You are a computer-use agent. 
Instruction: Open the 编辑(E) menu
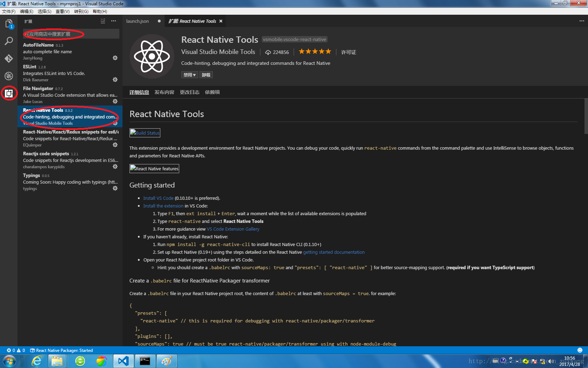click(x=27, y=11)
